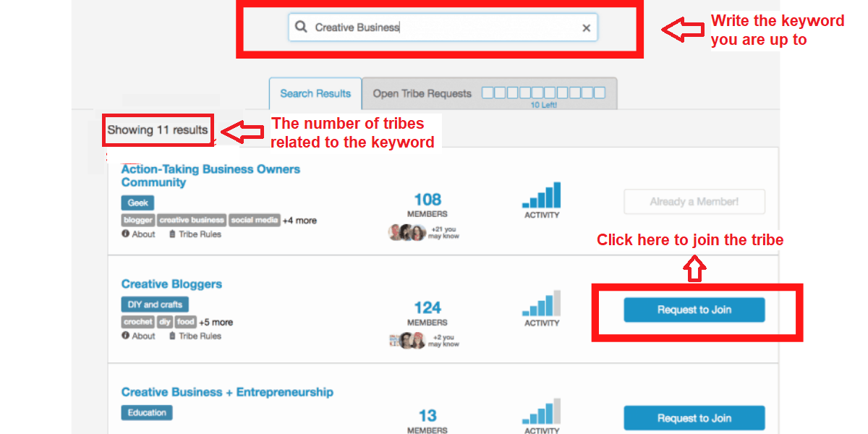
Task: Open the Open Tribe Requests tab
Action: (422, 93)
